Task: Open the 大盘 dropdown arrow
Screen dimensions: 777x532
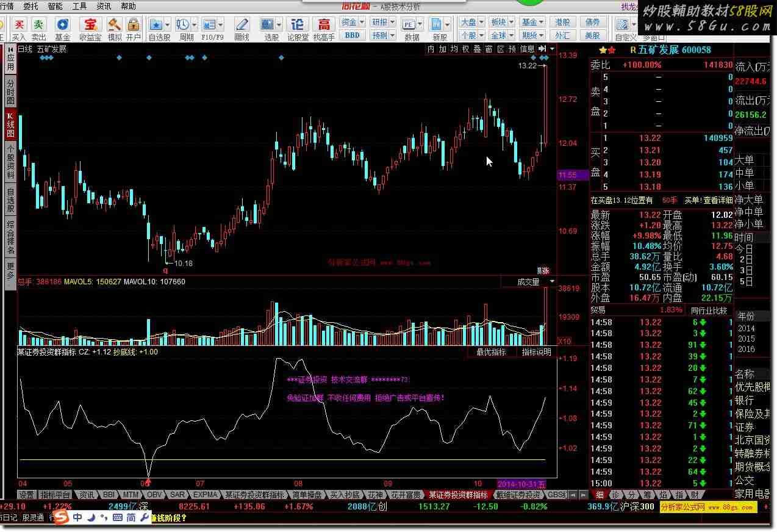Action: 481,23
